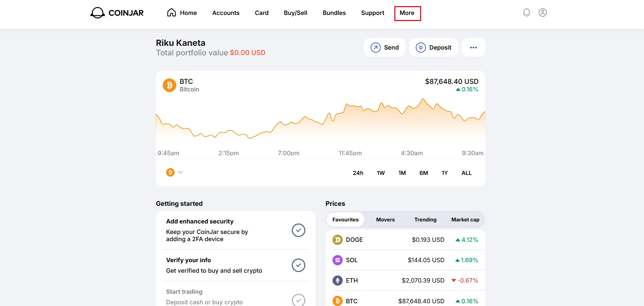This screenshot has height=306, width=644.
Task: Open Support in navigation
Action: (x=373, y=13)
